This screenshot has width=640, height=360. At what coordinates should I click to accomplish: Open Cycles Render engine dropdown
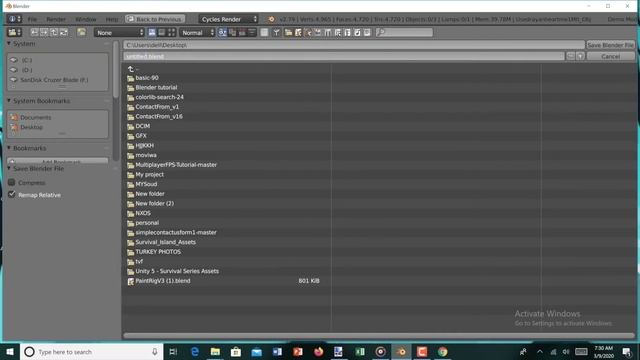(228, 19)
